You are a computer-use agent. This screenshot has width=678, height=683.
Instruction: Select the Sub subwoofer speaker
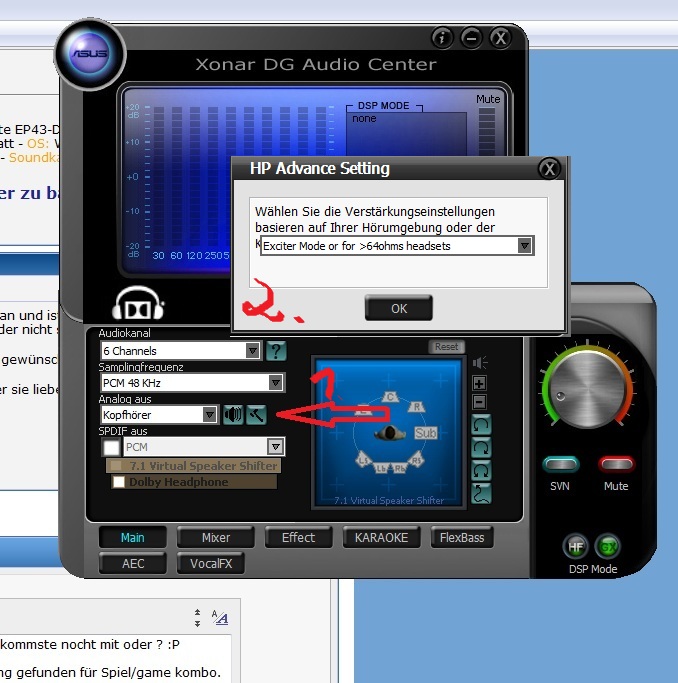(425, 433)
